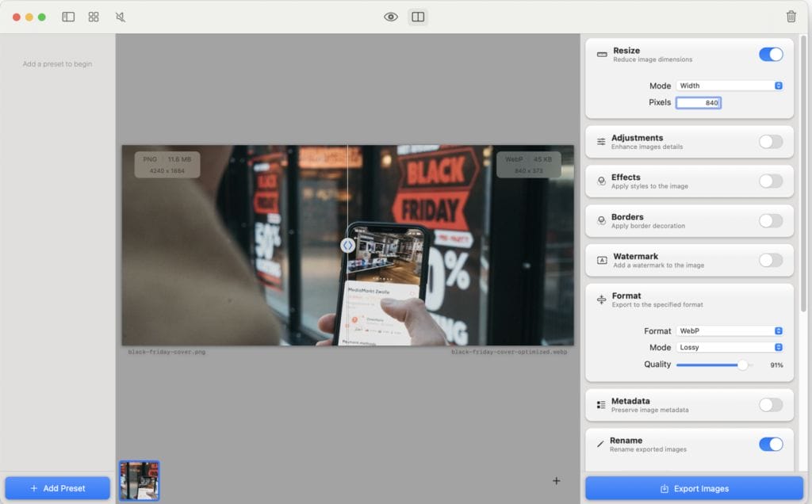Image resolution: width=812 pixels, height=504 pixels.
Task: Select the split comparison view icon
Action: click(418, 16)
